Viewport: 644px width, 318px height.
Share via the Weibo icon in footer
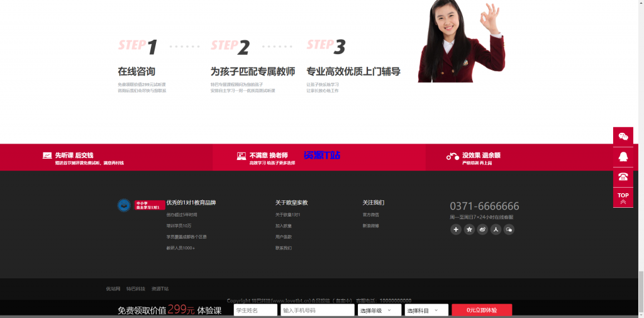[482, 230]
